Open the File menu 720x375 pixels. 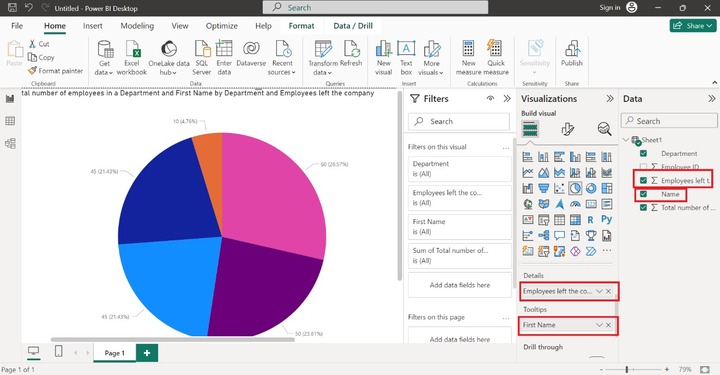tap(17, 26)
